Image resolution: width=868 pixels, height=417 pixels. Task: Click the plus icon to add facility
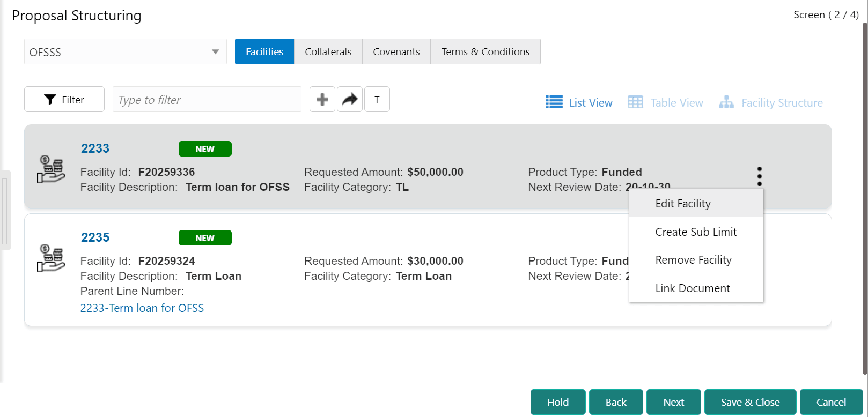click(x=322, y=99)
